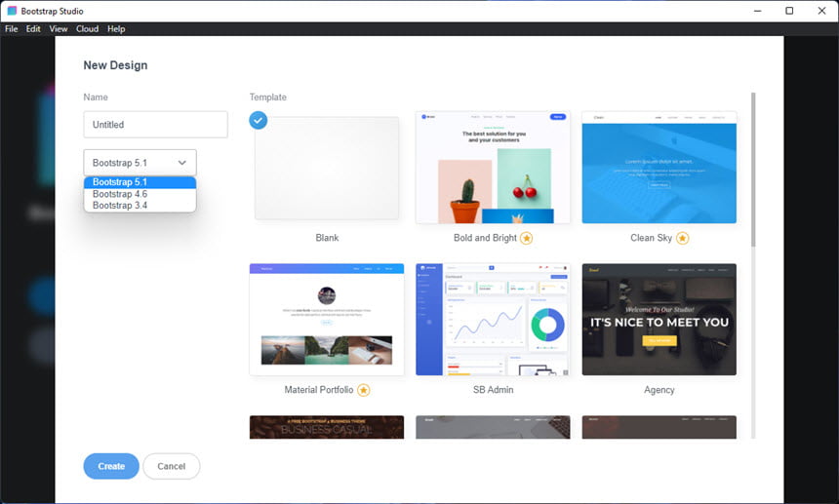Image resolution: width=839 pixels, height=504 pixels.
Task: Click the Clean Sky label text
Action: click(x=651, y=238)
